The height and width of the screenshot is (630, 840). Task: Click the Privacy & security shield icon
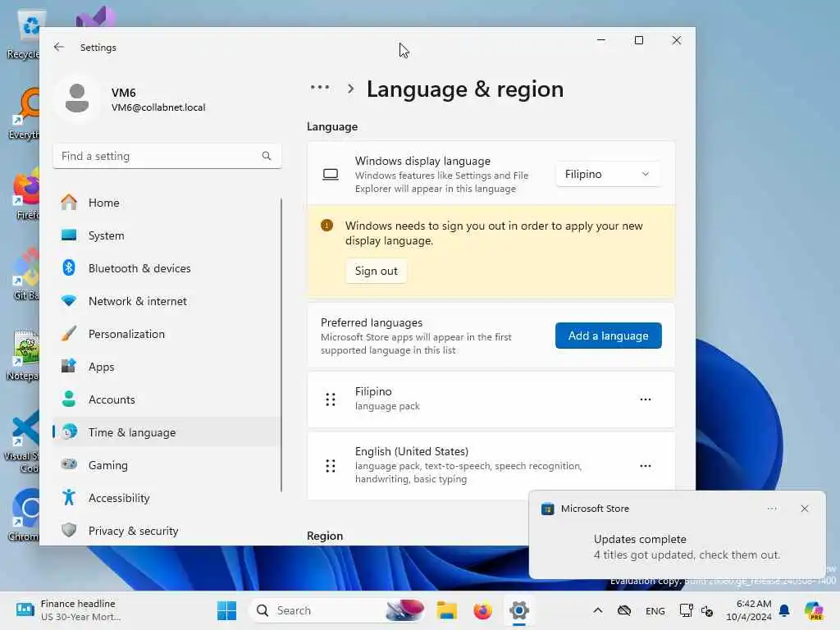[x=69, y=531]
